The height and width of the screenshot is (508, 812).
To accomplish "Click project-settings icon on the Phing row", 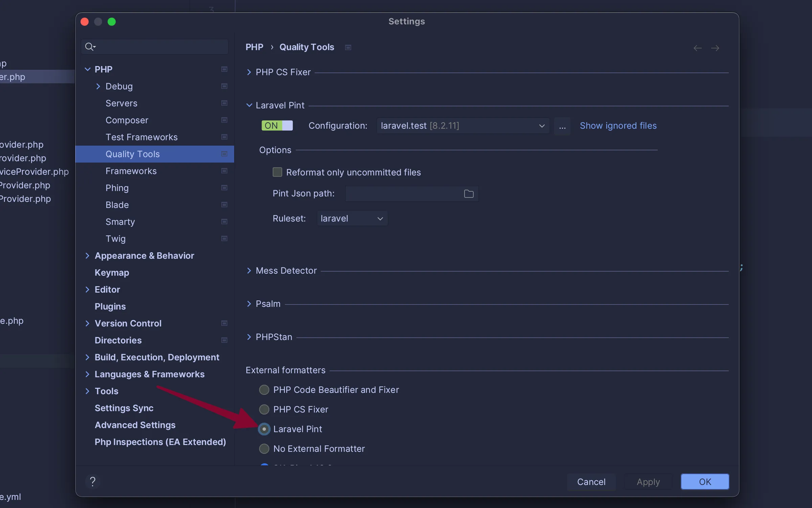I will pyautogui.click(x=224, y=188).
